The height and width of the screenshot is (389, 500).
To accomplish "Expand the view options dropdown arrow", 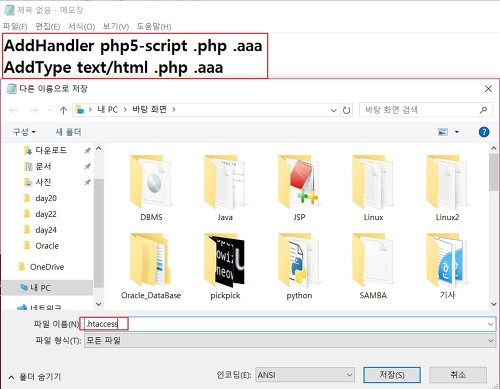I will [457, 132].
